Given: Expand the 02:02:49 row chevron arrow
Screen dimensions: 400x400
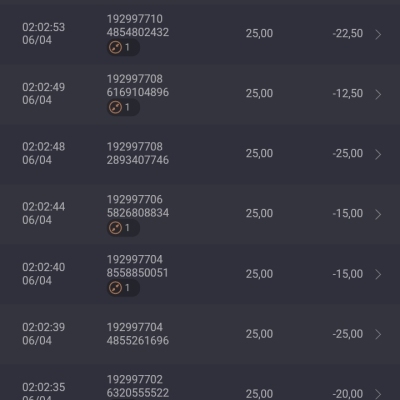Looking at the screenshot, I should tap(378, 94).
